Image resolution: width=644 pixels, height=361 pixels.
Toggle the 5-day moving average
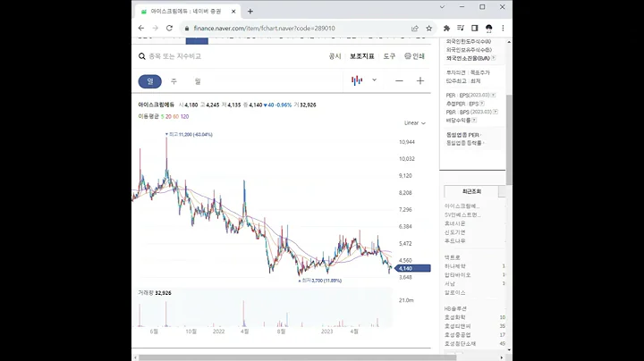point(162,116)
